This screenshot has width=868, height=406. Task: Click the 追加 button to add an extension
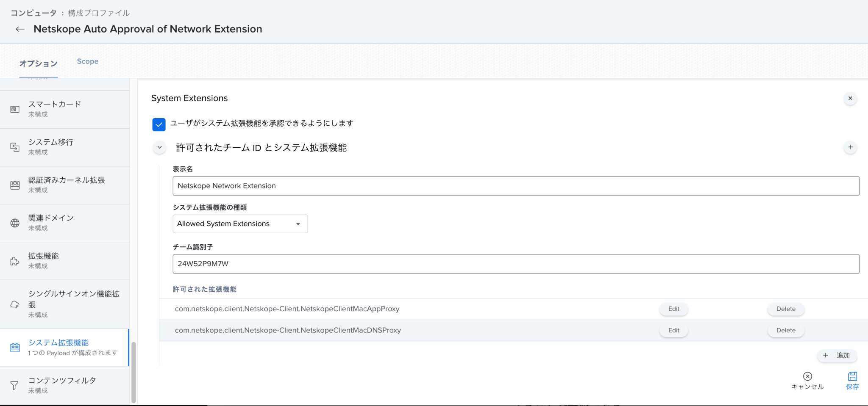pos(837,356)
